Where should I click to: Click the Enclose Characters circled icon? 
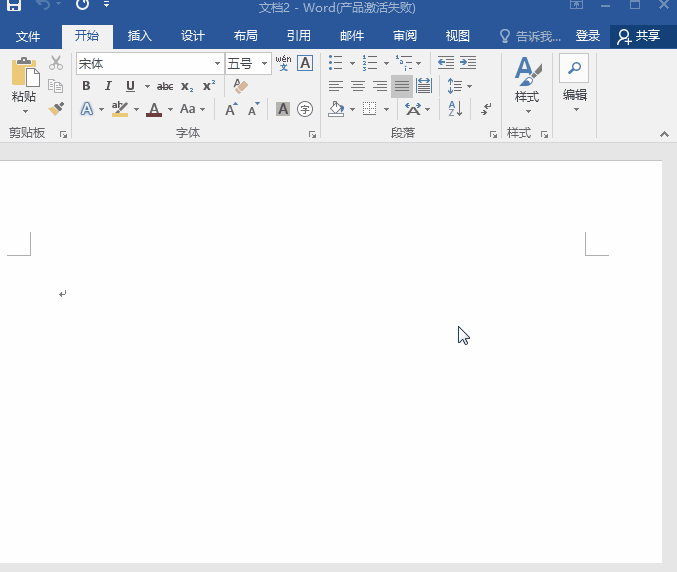[x=305, y=109]
